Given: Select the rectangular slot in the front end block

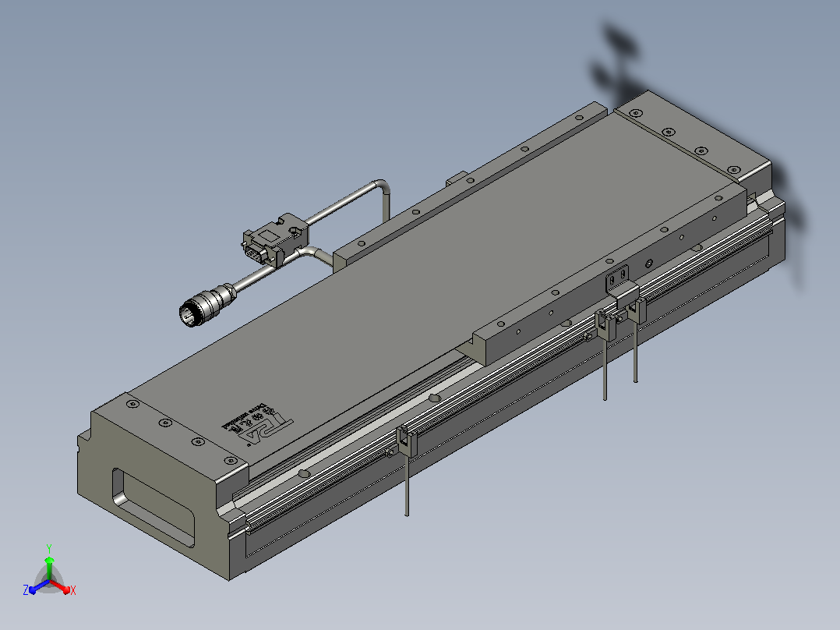Looking at the screenshot, I should pos(154,506).
